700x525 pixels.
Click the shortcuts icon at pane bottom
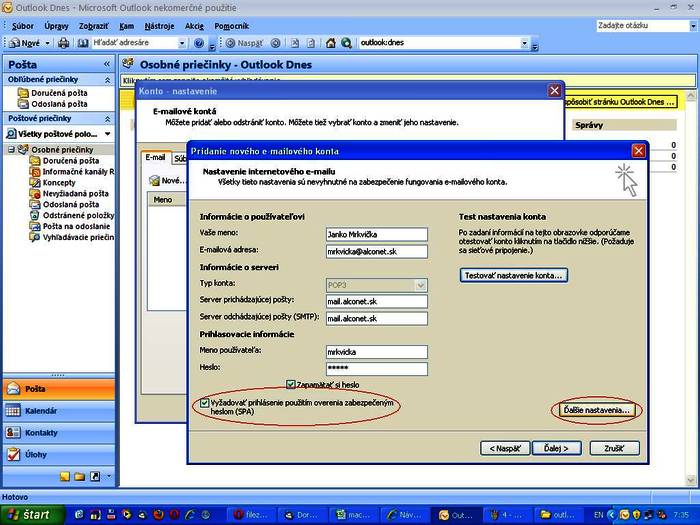pyautogui.click(x=95, y=476)
